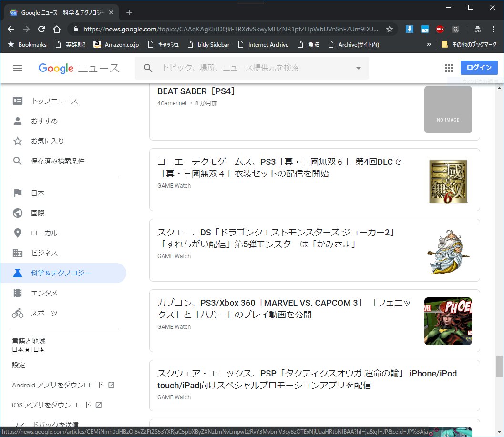Click the page vertical scrollbar thumb
The height and width of the screenshot is (437, 504).
pyautogui.click(x=499, y=366)
